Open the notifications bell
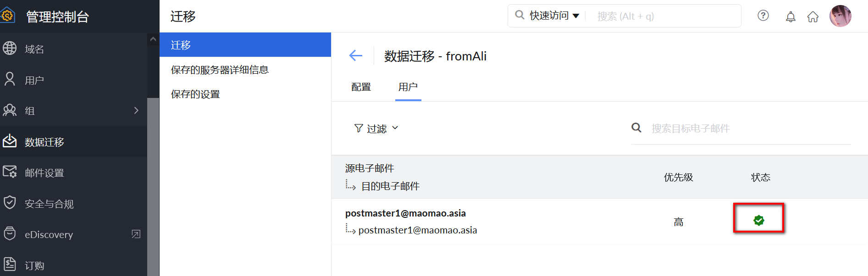This screenshot has width=868, height=276. click(791, 17)
